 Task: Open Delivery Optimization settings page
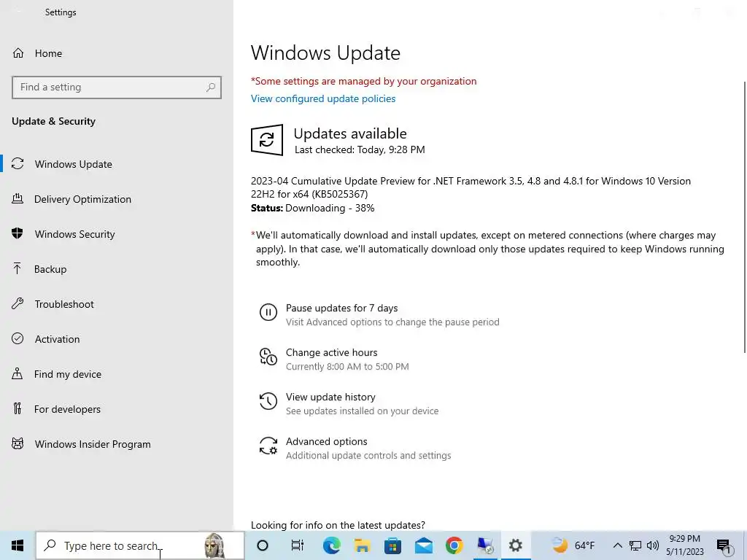(117, 199)
